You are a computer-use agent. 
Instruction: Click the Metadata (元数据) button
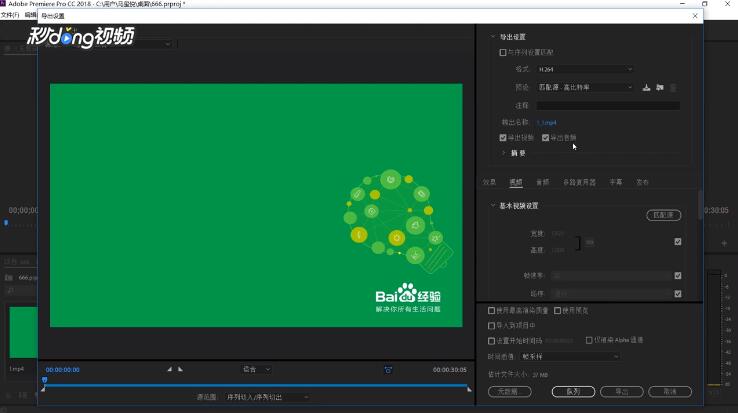(510, 391)
